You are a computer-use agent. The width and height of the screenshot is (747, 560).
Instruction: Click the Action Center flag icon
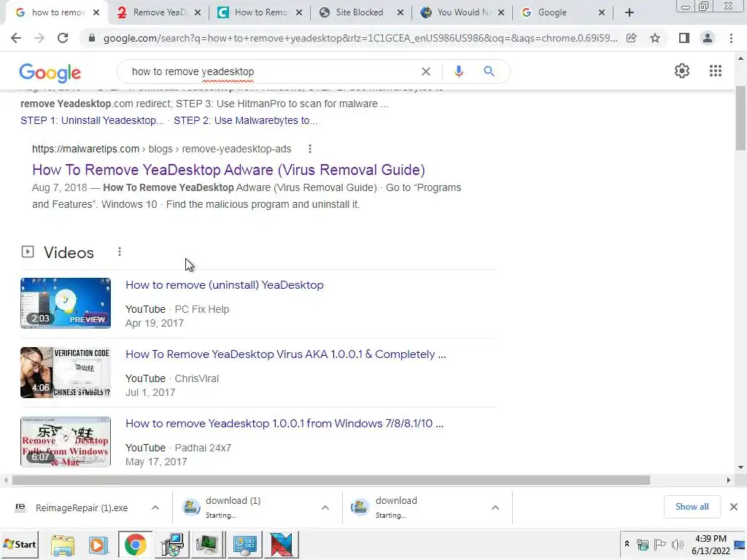(x=659, y=544)
